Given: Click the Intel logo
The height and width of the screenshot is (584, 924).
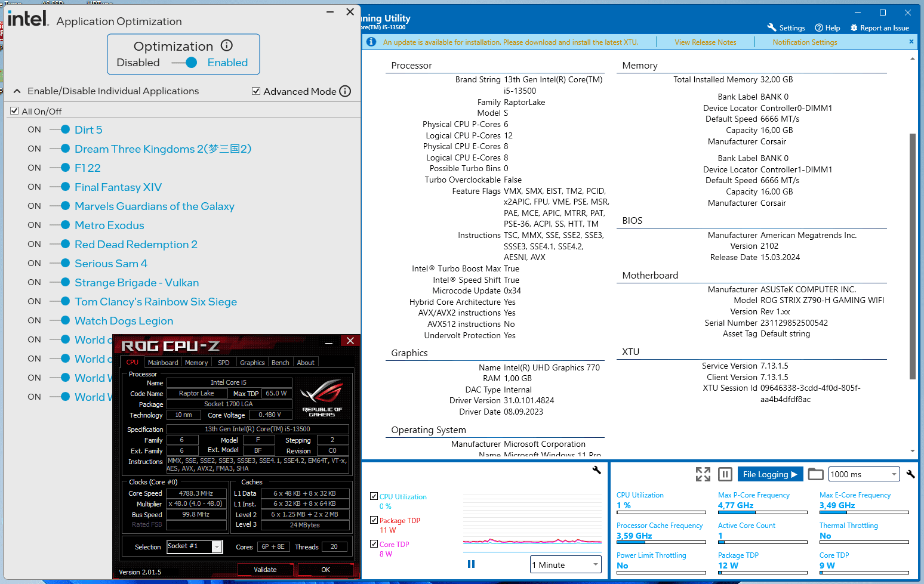Looking at the screenshot, I should [27, 18].
